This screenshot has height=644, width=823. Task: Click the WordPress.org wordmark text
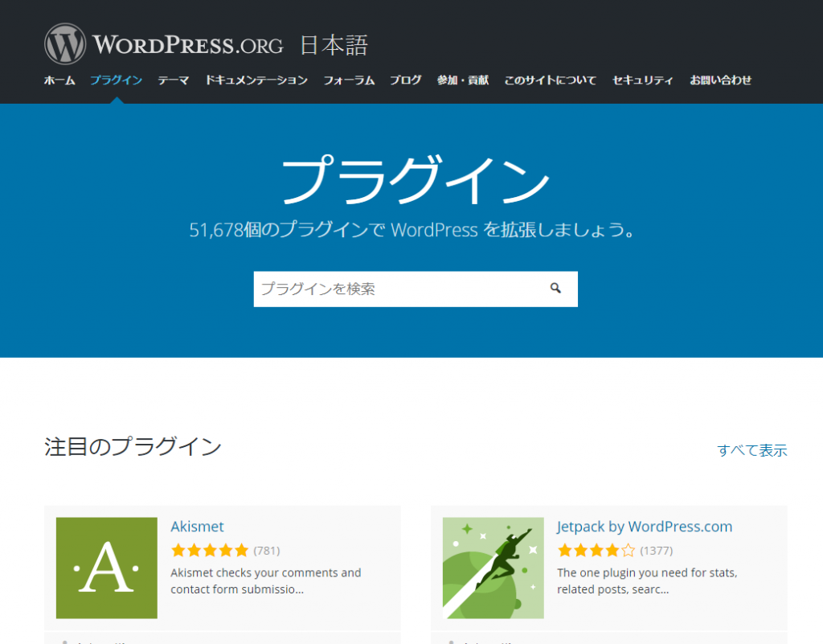pos(188,45)
